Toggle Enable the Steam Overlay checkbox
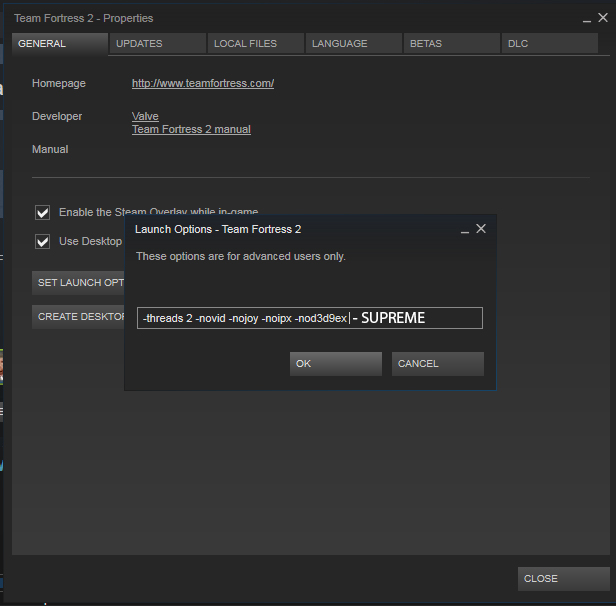Image resolution: width=616 pixels, height=606 pixels. (42, 212)
